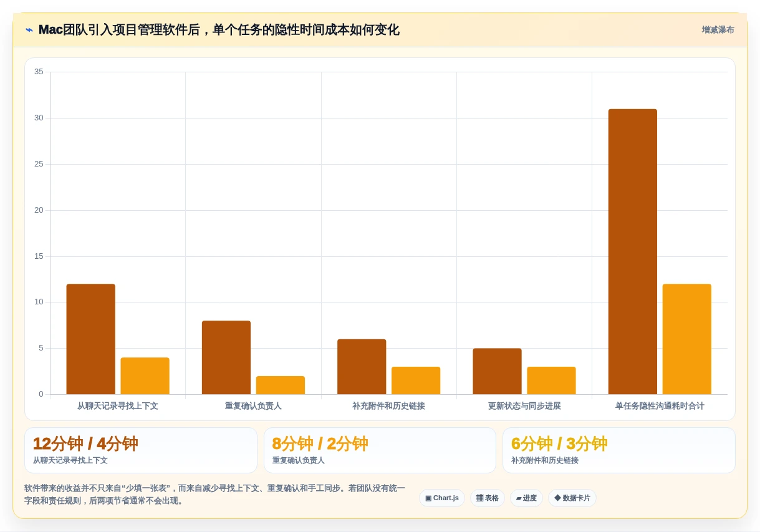The image size is (760, 532).
Task: Click the y-axis value 30
Action: click(39, 118)
